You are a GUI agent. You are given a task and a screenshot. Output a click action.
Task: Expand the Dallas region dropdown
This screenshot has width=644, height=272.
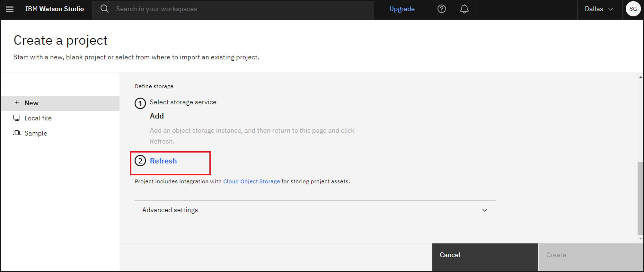pyautogui.click(x=599, y=9)
